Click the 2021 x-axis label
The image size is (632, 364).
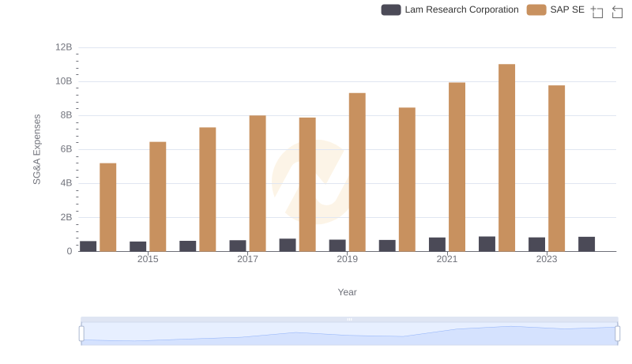tap(447, 259)
